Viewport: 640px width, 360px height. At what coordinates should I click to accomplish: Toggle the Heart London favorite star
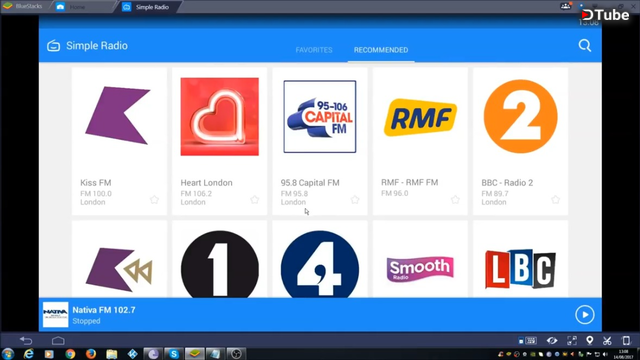[x=254, y=200]
